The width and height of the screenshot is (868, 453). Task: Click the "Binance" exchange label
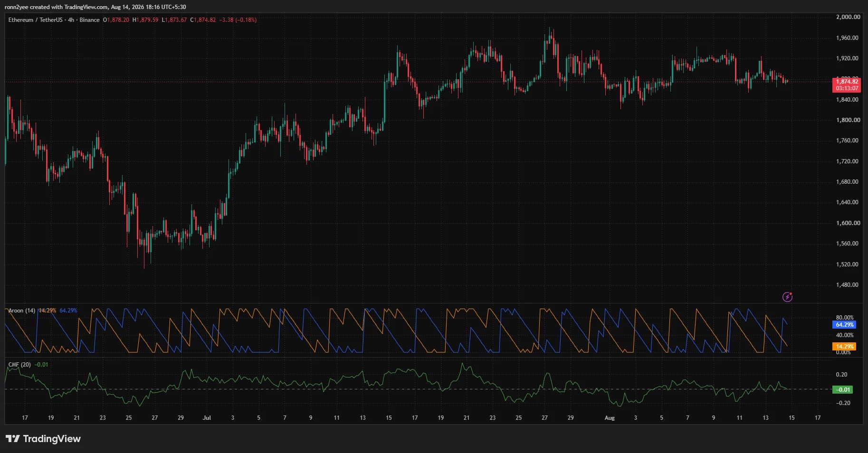pos(89,20)
